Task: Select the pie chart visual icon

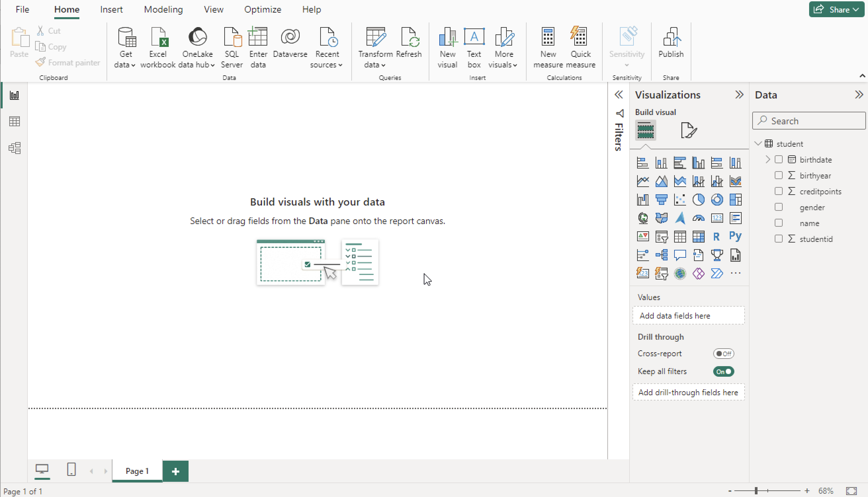Action: click(x=698, y=200)
